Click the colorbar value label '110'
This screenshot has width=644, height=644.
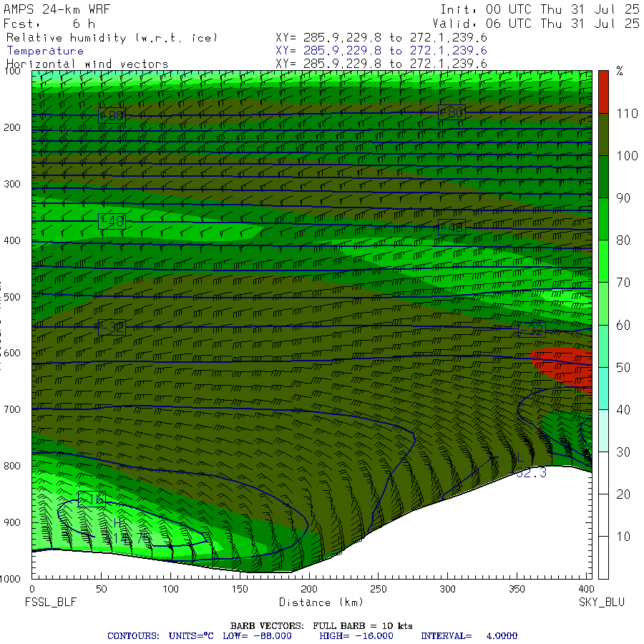pos(627,114)
